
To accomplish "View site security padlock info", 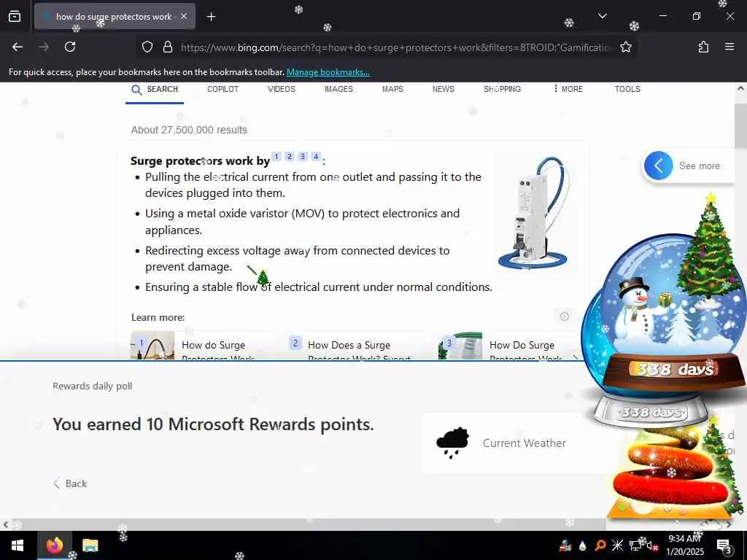I will [167, 47].
